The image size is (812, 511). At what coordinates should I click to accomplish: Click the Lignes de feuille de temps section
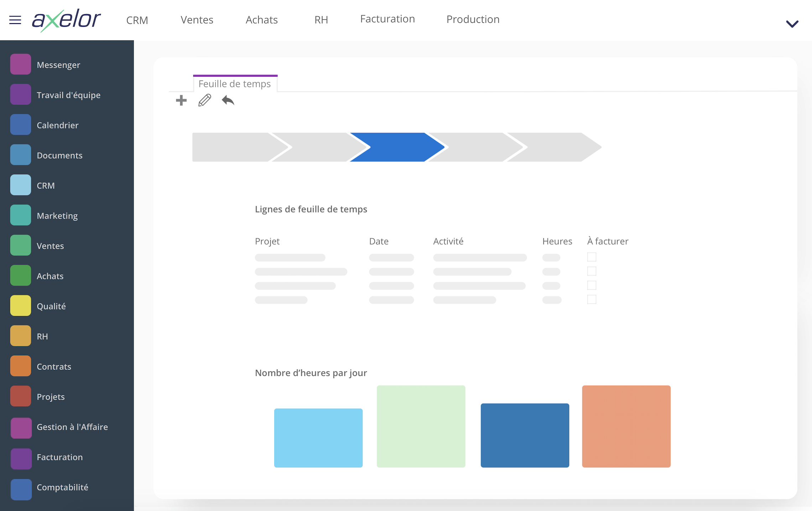point(312,209)
